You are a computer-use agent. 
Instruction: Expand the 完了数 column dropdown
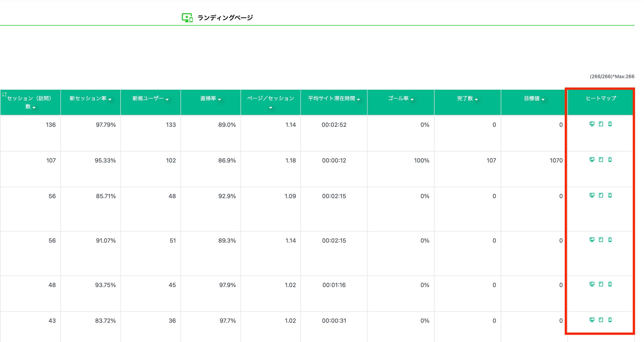(x=476, y=99)
